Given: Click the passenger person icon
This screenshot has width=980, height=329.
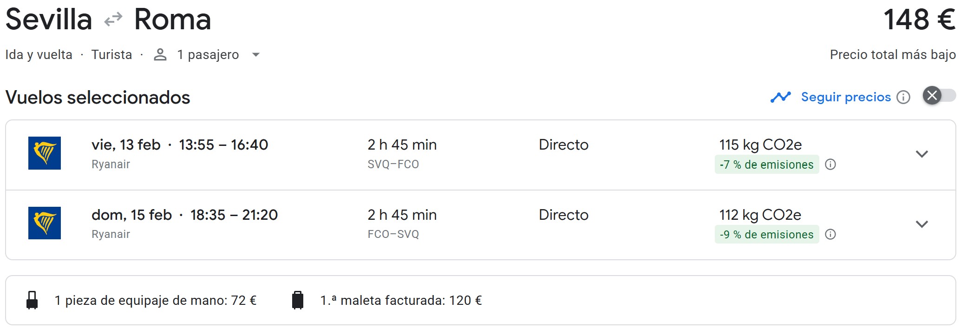Looking at the screenshot, I should point(160,55).
